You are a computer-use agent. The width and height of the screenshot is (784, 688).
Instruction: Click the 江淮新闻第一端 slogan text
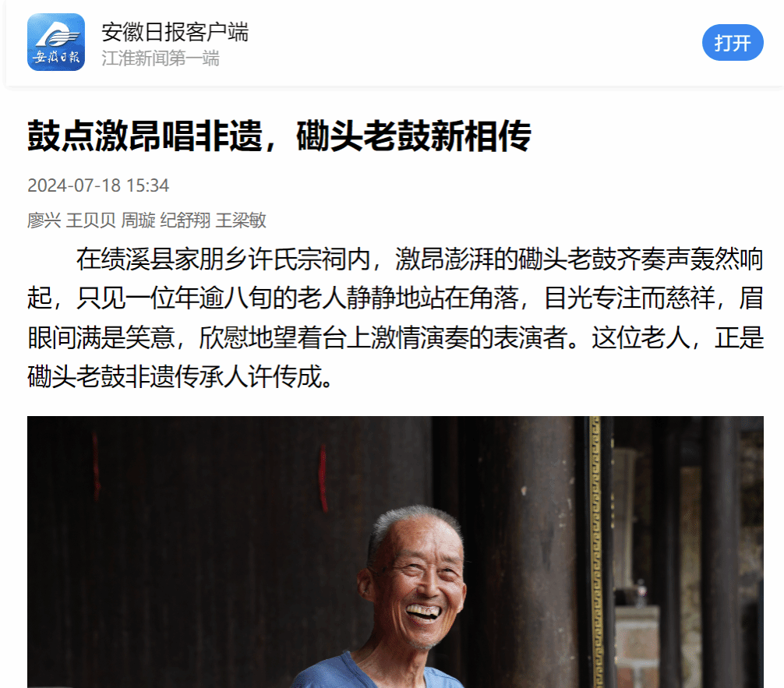[x=161, y=58]
